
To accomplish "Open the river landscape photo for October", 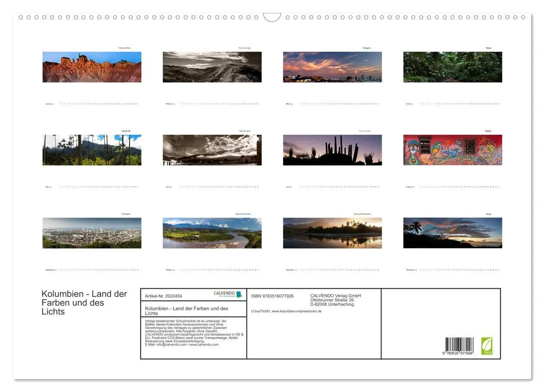I will coord(212,233).
